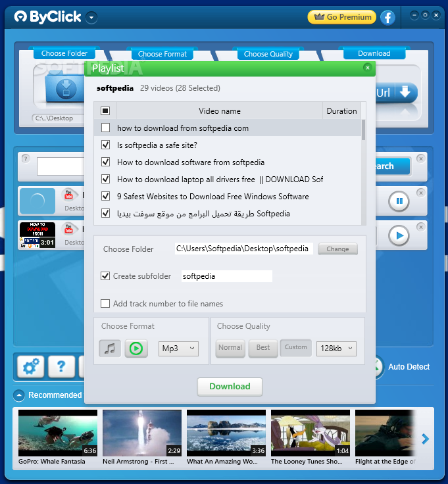Click '29 videos (28 Selected)' text

tap(180, 88)
